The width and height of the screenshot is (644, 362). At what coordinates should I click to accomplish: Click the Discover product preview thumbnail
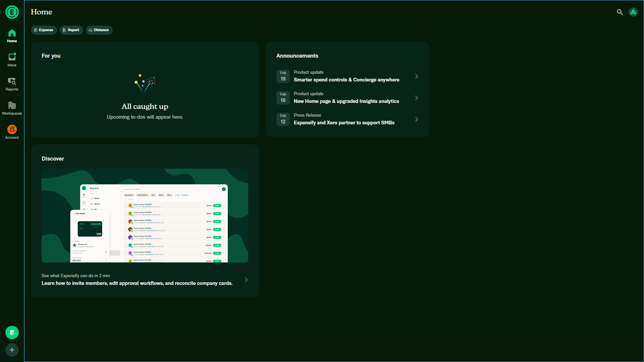click(145, 216)
